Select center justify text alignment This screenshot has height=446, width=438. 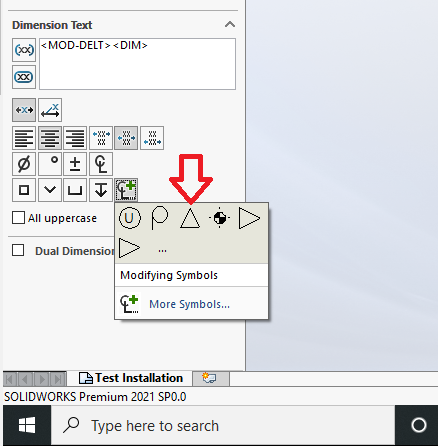(x=50, y=138)
